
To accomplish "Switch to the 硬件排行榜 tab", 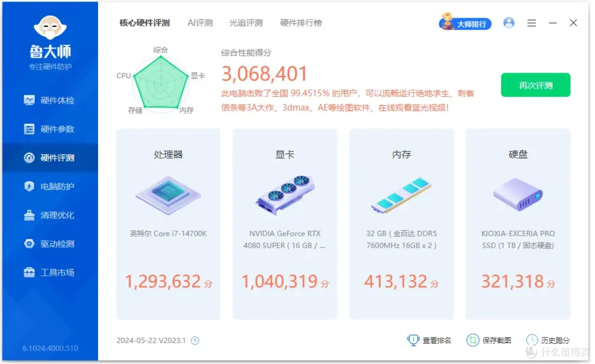I will [x=301, y=23].
